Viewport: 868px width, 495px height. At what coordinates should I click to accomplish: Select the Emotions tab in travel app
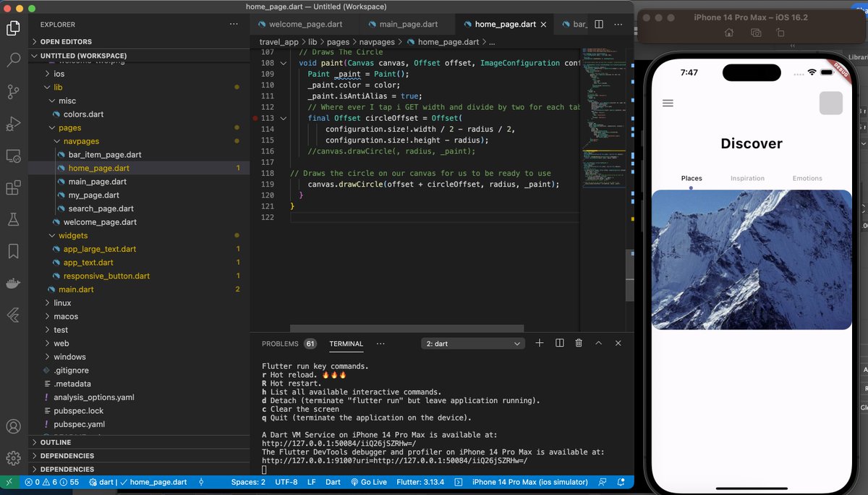pyautogui.click(x=807, y=178)
